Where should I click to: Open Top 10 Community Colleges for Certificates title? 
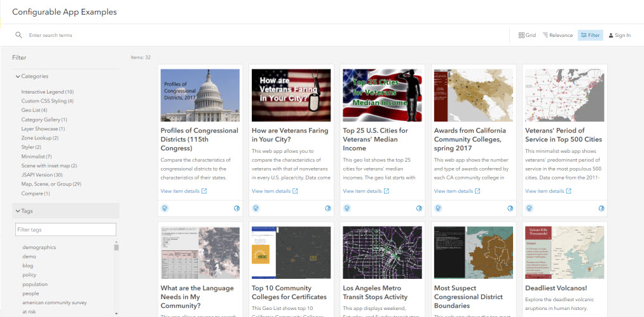289,292
